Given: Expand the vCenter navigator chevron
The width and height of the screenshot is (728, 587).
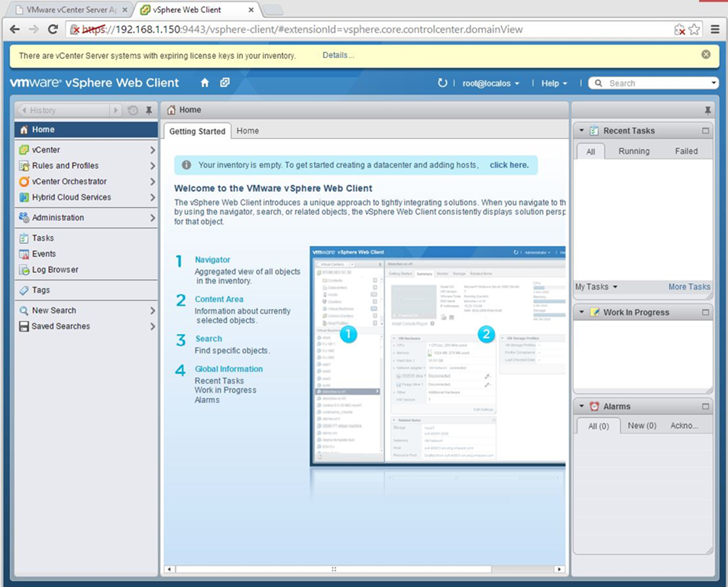Looking at the screenshot, I should (x=152, y=150).
